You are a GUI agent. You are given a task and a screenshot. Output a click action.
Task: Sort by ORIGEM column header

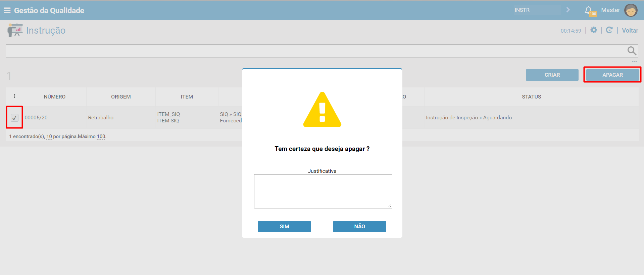[121, 97]
